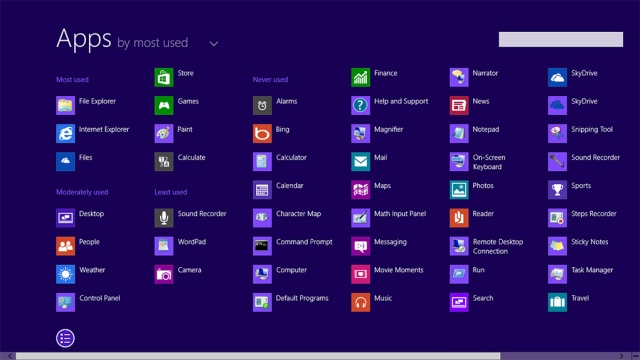Open the Weather sun icon

[65, 274]
